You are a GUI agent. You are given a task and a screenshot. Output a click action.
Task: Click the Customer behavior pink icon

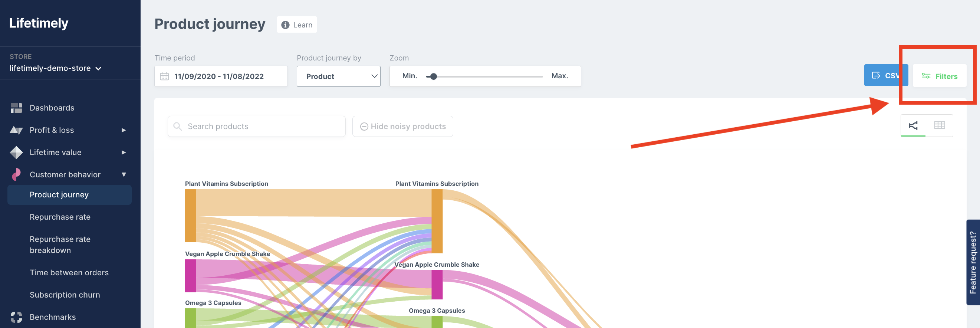click(16, 175)
